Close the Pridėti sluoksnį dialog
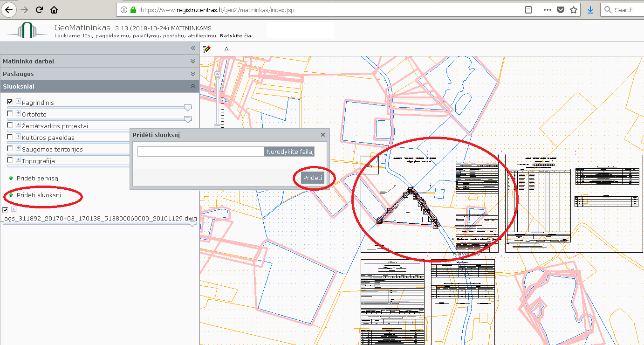 323,135
